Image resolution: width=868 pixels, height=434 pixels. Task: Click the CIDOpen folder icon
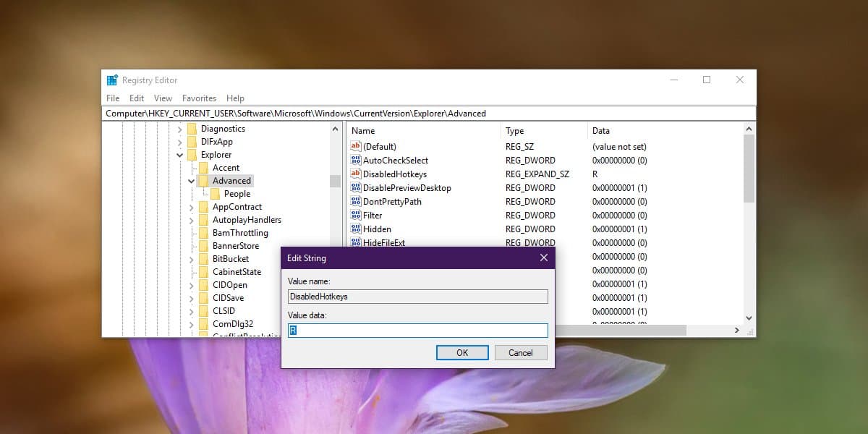click(203, 285)
